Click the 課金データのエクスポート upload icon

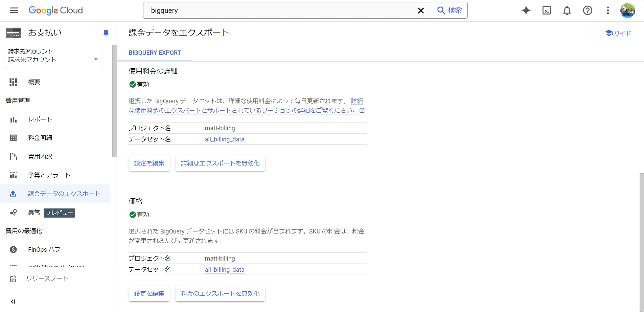click(x=13, y=194)
